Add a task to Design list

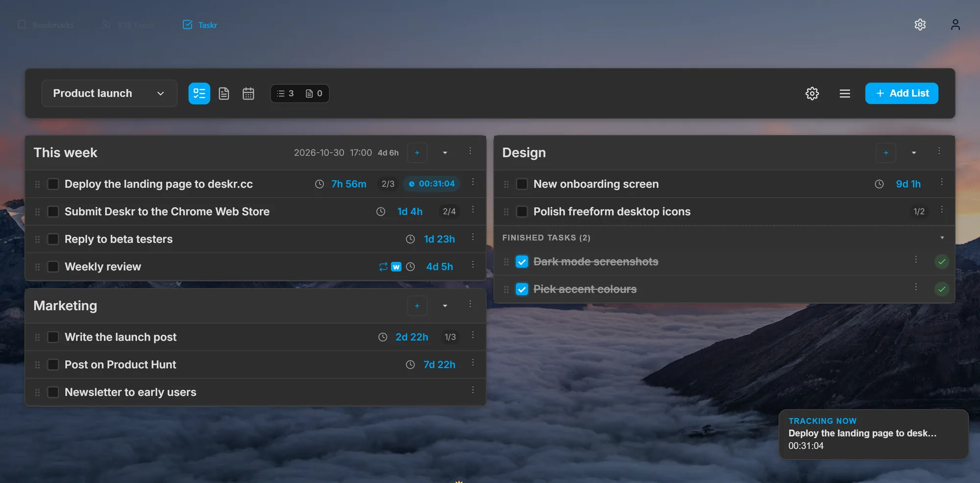[x=886, y=153]
